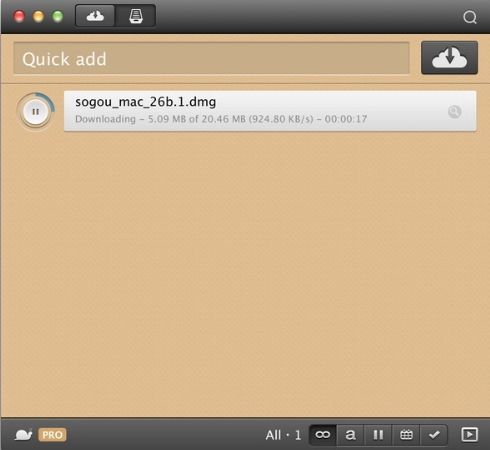Viewport: 490px width, 450px height.
Task: Toggle the snail speed limit mode
Action: pyautogui.click(x=23, y=435)
